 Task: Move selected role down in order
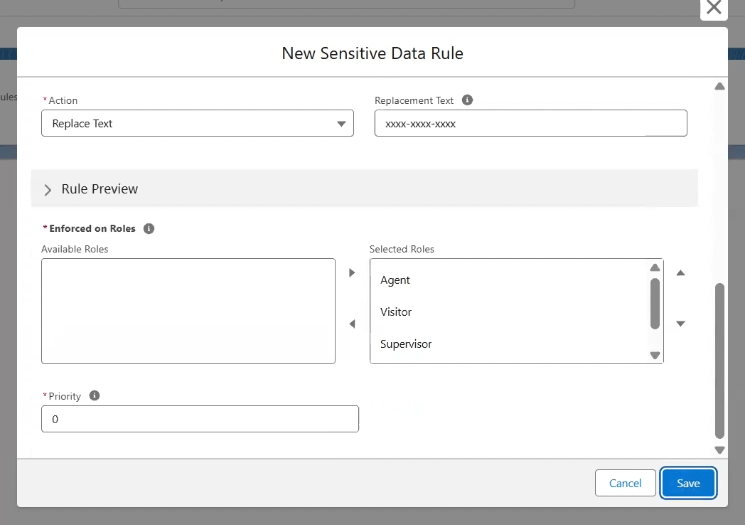(x=681, y=324)
